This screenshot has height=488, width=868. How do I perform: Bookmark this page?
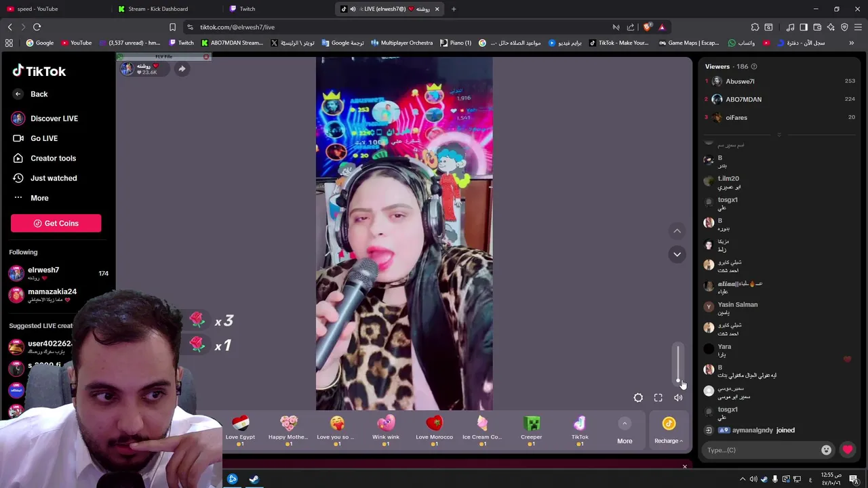(x=172, y=27)
